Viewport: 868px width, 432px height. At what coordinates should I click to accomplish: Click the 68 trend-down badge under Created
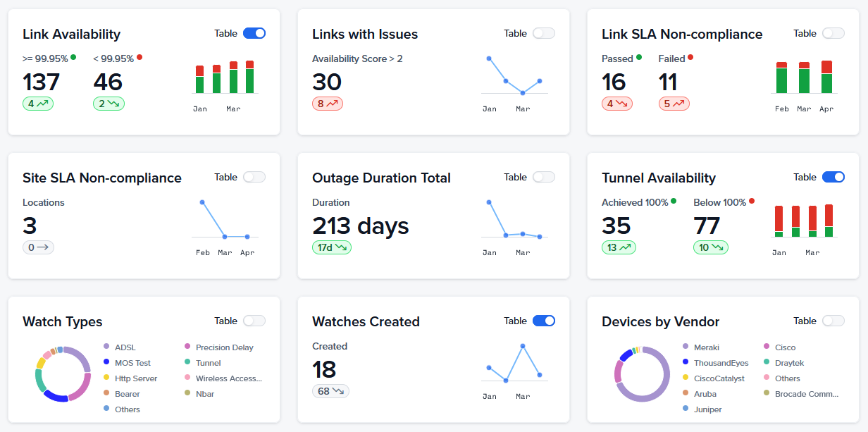330,391
